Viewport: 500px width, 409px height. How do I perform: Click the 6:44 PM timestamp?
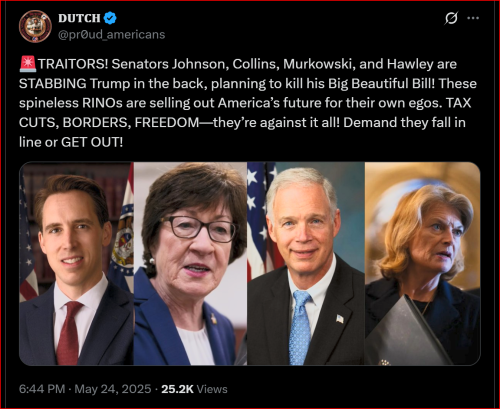click(42, 389)
